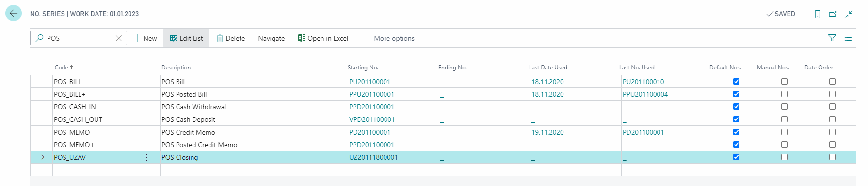Open page in a new window

(x=833, y=14)
